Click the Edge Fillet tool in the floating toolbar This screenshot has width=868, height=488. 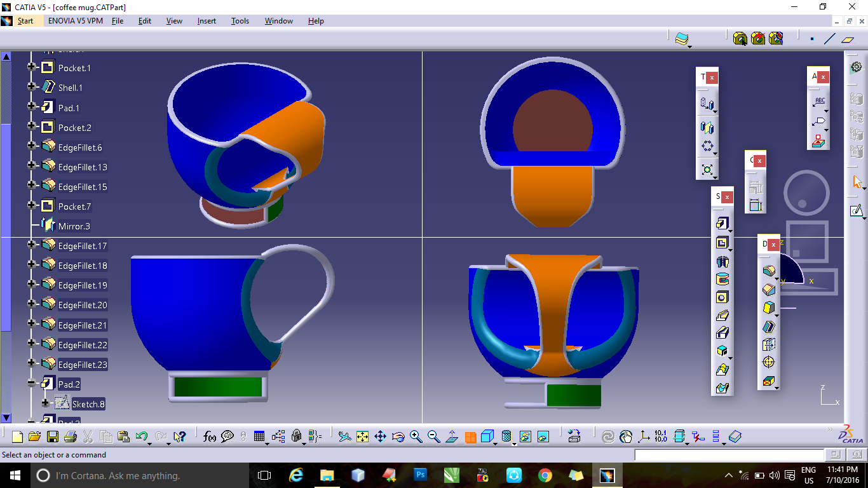coord(768,271)
